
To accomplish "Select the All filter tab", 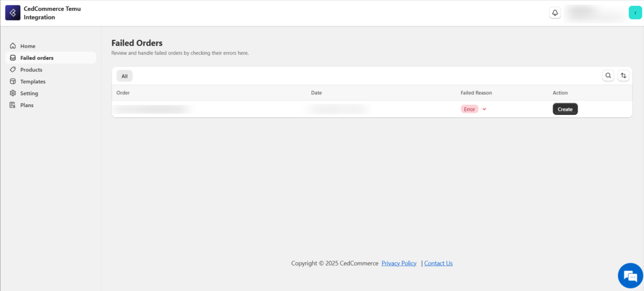I will [124, 76].
